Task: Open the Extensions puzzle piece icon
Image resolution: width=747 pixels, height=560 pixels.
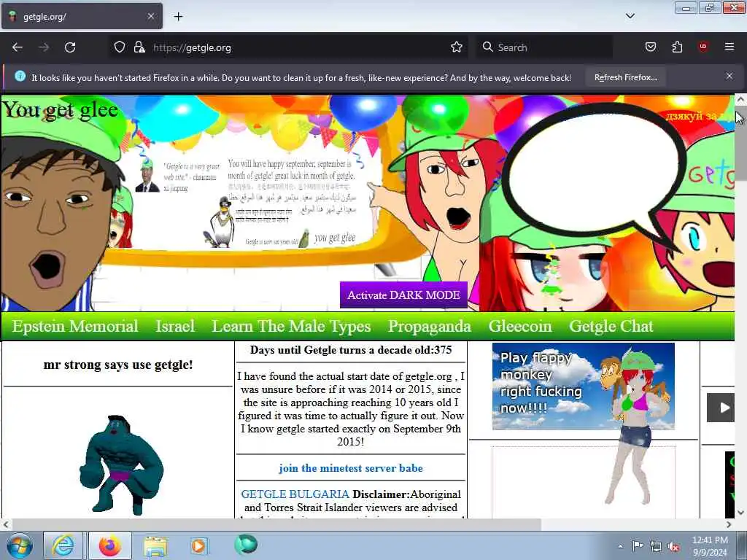Action: click(x=677, y=47)
